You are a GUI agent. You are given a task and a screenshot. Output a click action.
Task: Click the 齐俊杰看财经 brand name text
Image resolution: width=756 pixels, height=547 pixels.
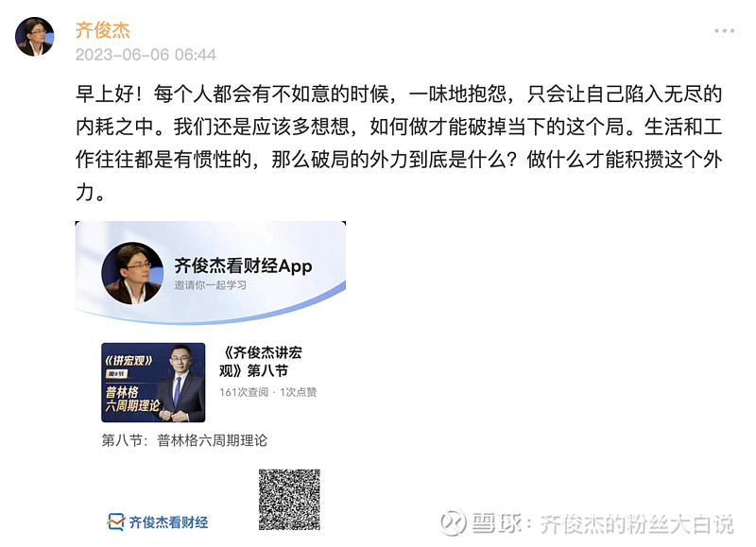[169, 522]
